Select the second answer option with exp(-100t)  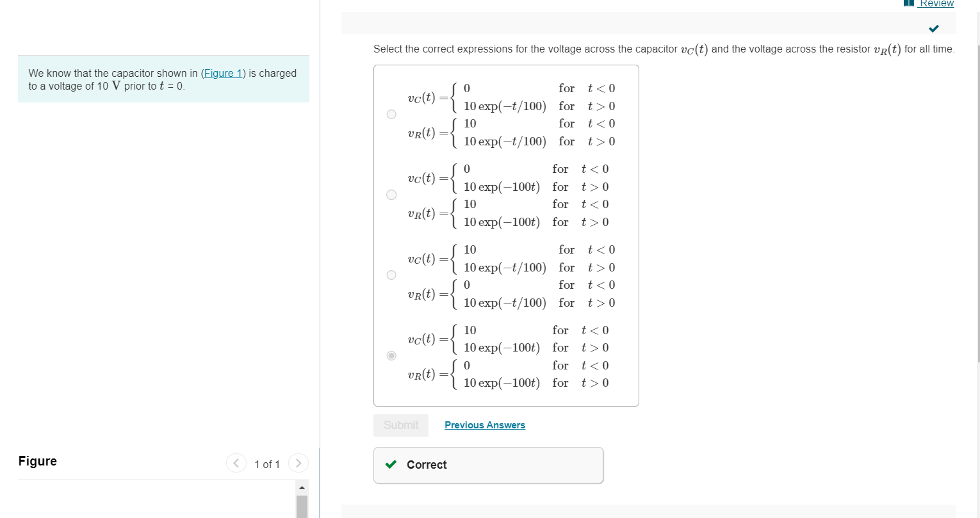[391, 195]
